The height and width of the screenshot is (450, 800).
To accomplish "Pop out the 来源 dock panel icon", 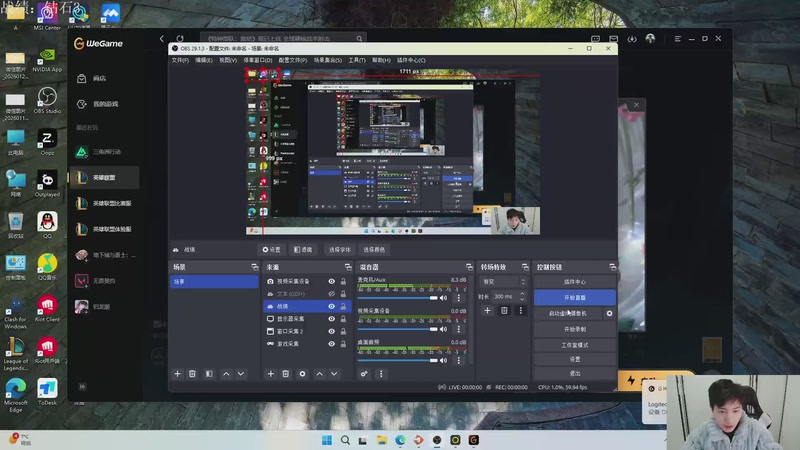I will pos(348,267).
